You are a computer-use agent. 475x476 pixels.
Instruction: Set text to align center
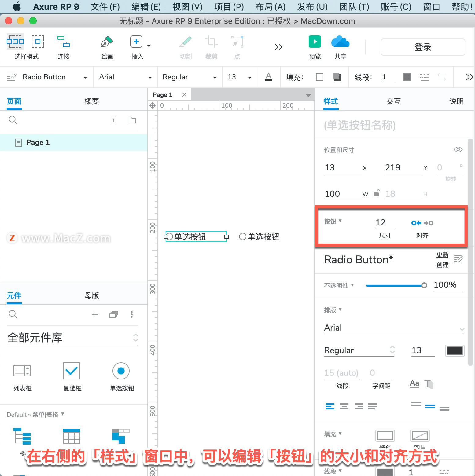pos(344,406)
